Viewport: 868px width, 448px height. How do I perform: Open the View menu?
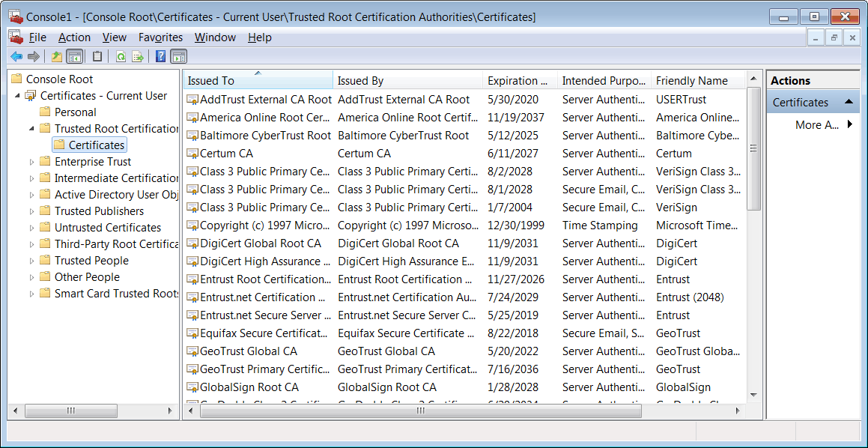point(115,37)
